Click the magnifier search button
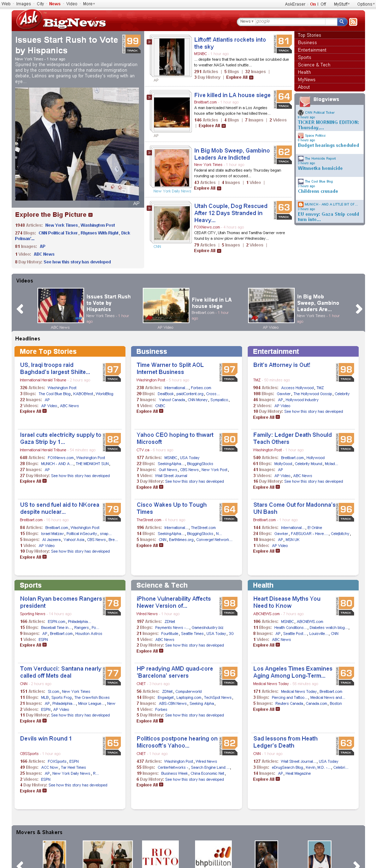This screenshot has height=868, width=376. tap(342, 22)
